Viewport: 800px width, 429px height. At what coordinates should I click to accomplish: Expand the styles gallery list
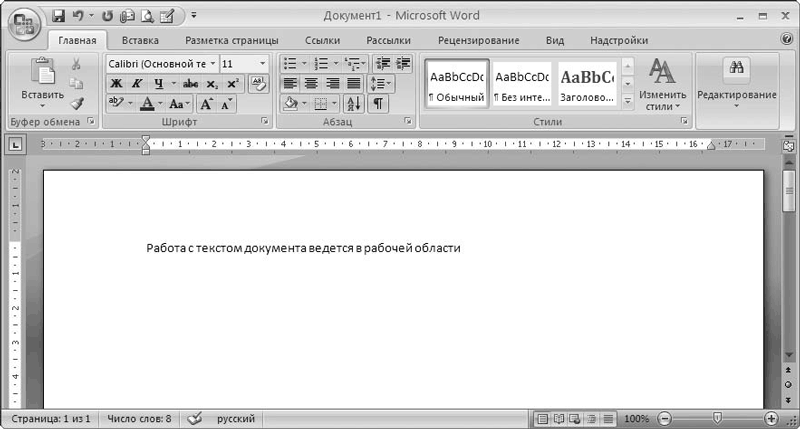click(x=628, y=101)
